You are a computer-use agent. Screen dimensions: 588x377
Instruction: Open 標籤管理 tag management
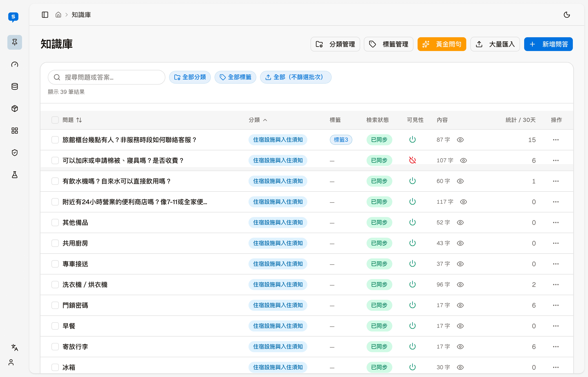coord(388,44)
